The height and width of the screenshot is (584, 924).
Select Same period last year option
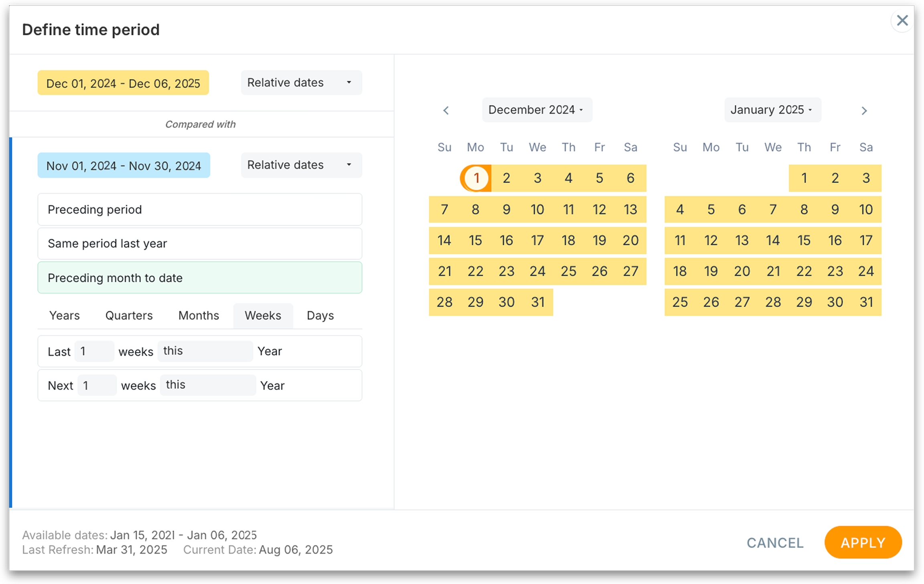coord(200,244)
